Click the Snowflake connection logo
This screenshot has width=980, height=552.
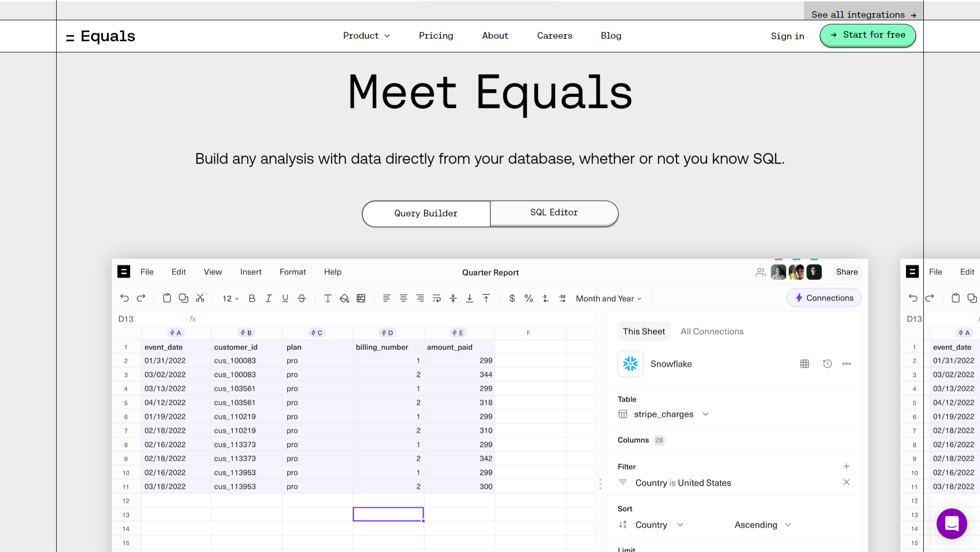[x=630, y=364]
